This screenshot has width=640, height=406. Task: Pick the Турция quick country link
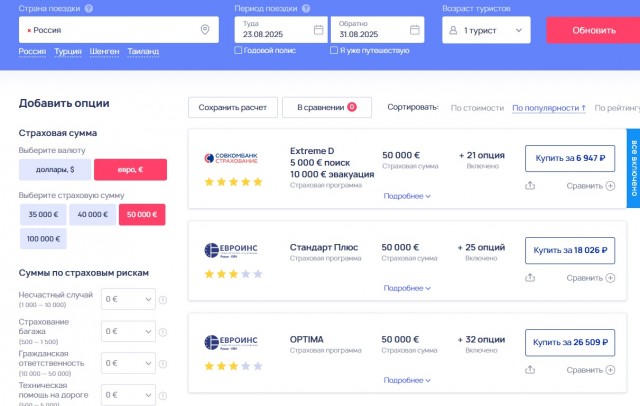click(x=68, y=51)
